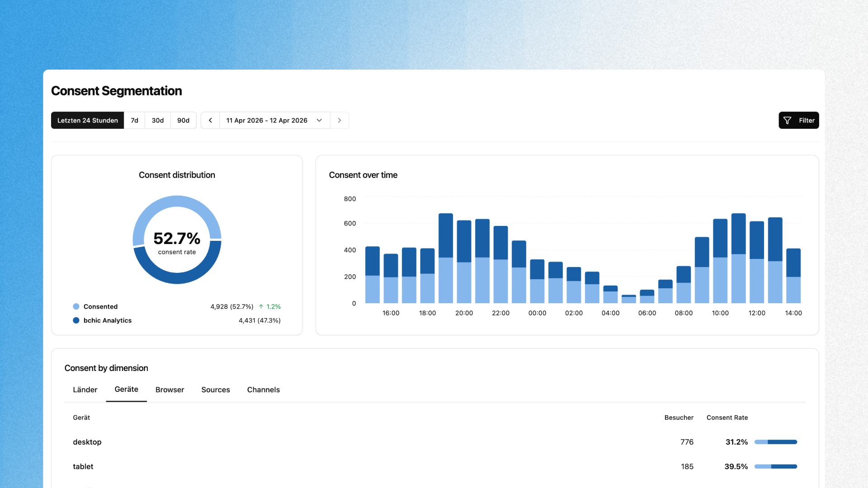Image resolution: width=868 pixels, height=488 pixels.
Task: Switch to the Länder tab
Action: 85,389
